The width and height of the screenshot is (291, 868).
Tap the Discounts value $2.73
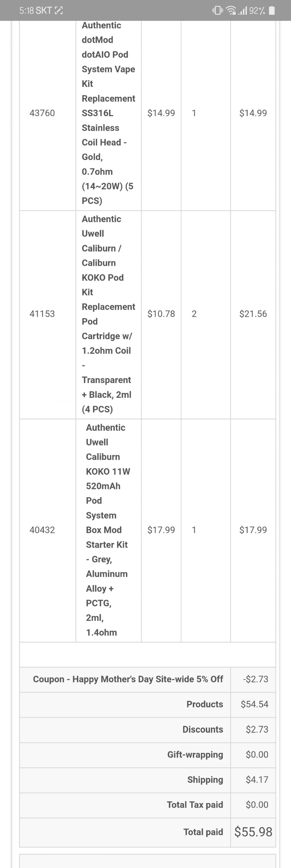(x=257, y=729)
